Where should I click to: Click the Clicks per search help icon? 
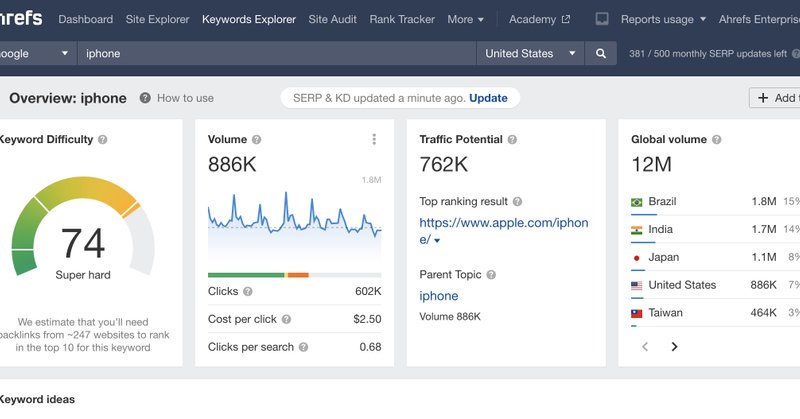click(x=303, y=347)
